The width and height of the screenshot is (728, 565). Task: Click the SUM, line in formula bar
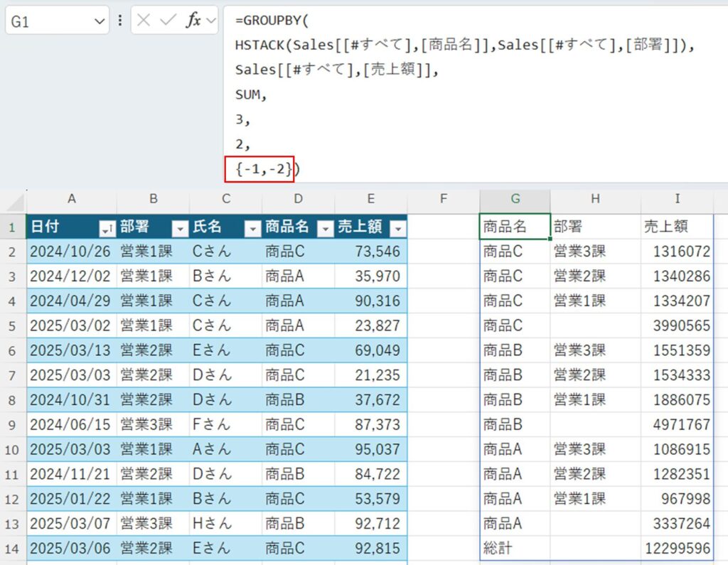tap(251, 95)
